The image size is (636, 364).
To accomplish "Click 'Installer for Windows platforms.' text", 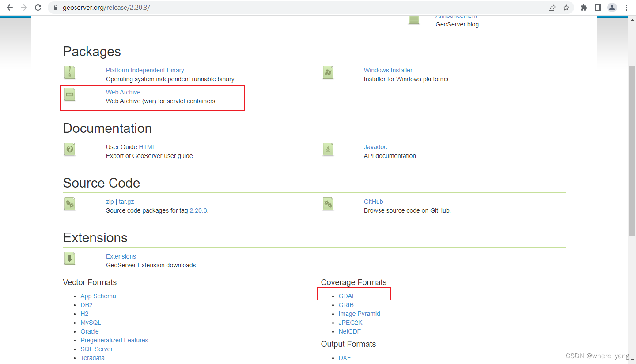I will click(407, 79).
